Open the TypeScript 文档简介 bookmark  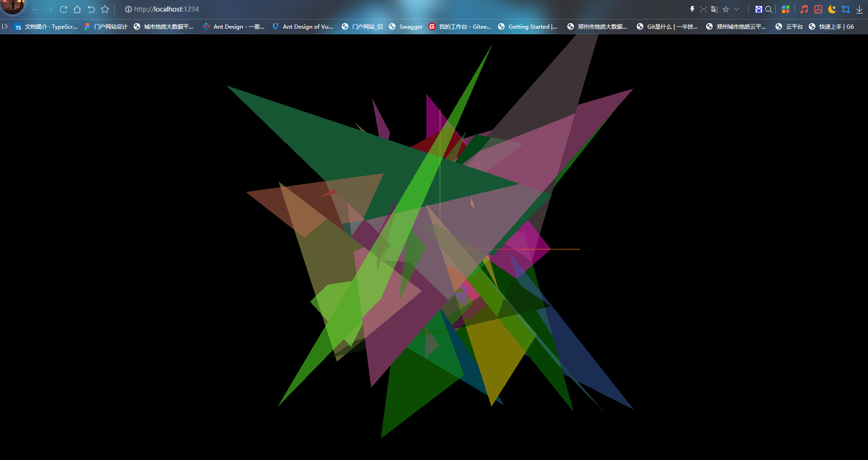pyautogui.click(x=46, y=27)
